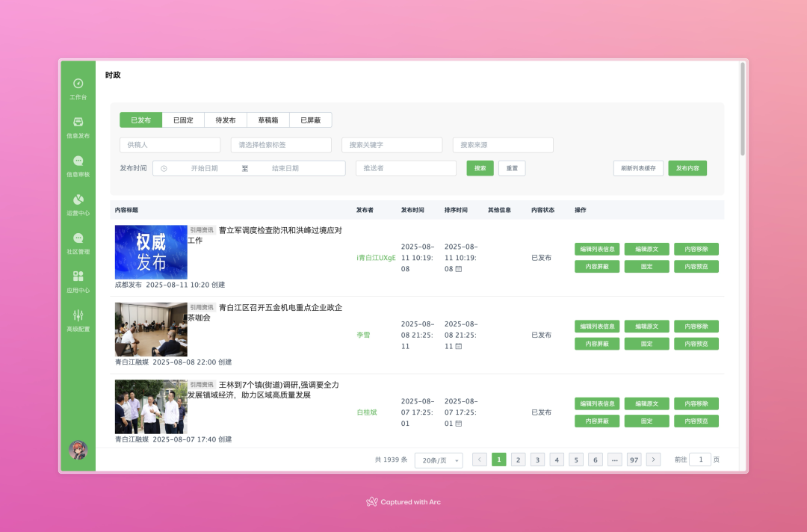This screenshot has height=532, width=807.
Task: Click the 发布内容 publish button
Action: pyautogui.click(x=687, y=168)
